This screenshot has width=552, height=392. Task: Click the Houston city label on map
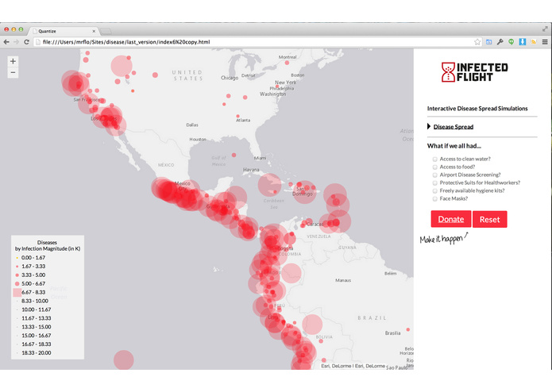(198, 140)
